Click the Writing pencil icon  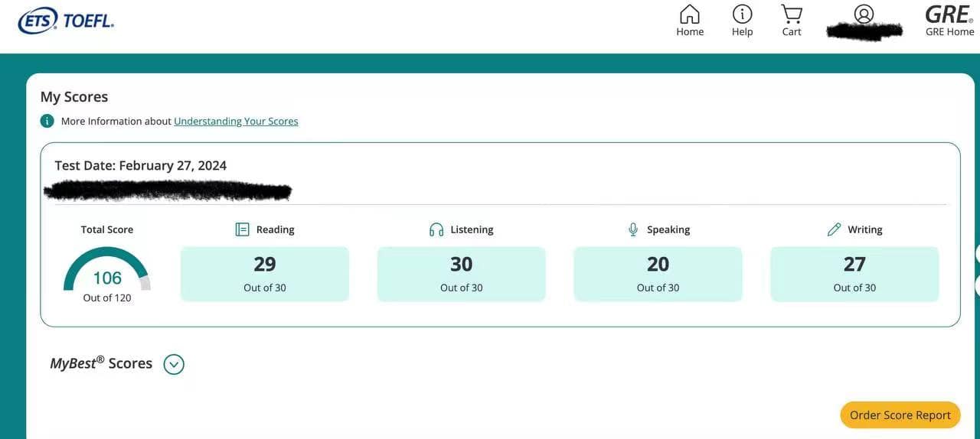coord(835,229)
